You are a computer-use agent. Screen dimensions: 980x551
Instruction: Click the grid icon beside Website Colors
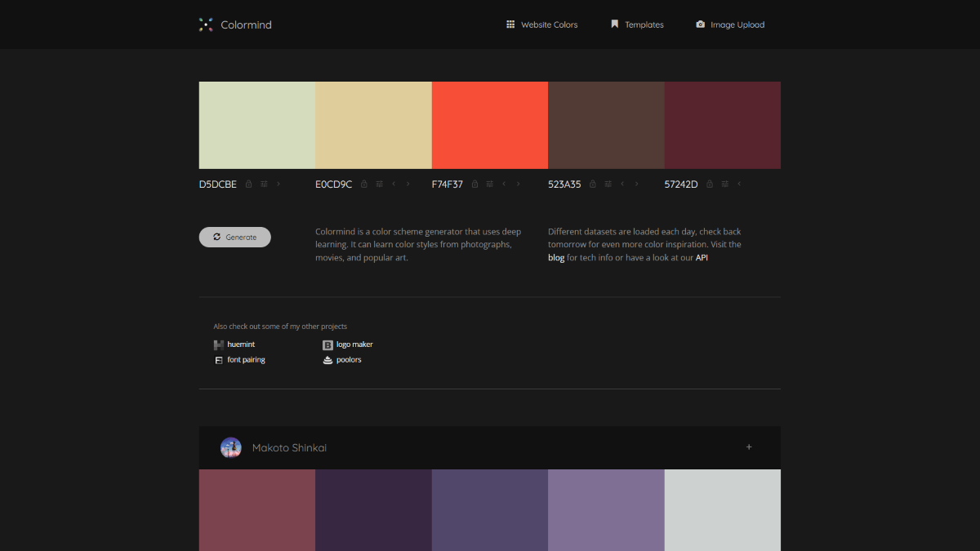click(x=510, y=24)
